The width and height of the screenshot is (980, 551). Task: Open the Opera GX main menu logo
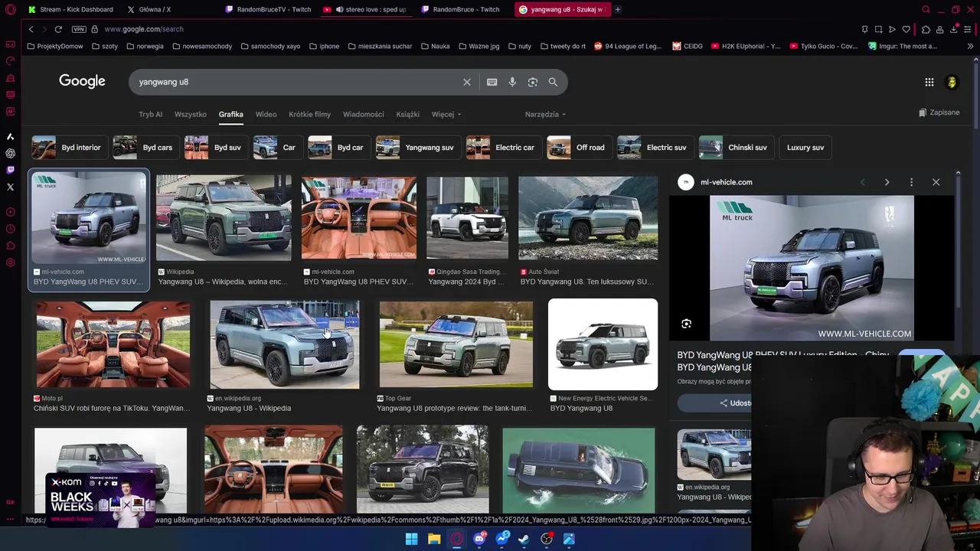coord(10,9)
